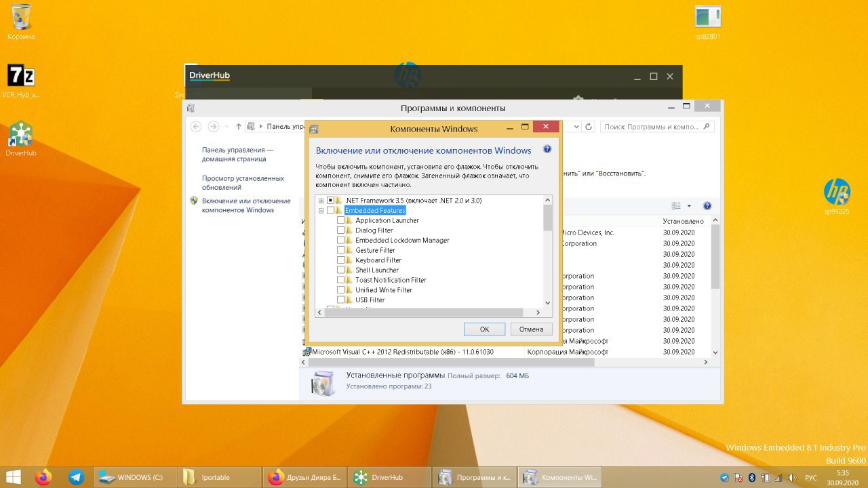Click help icon in Программы и компоненты toolbar
The height and width of the screenshot is (488, 868).
click(707, 206)
